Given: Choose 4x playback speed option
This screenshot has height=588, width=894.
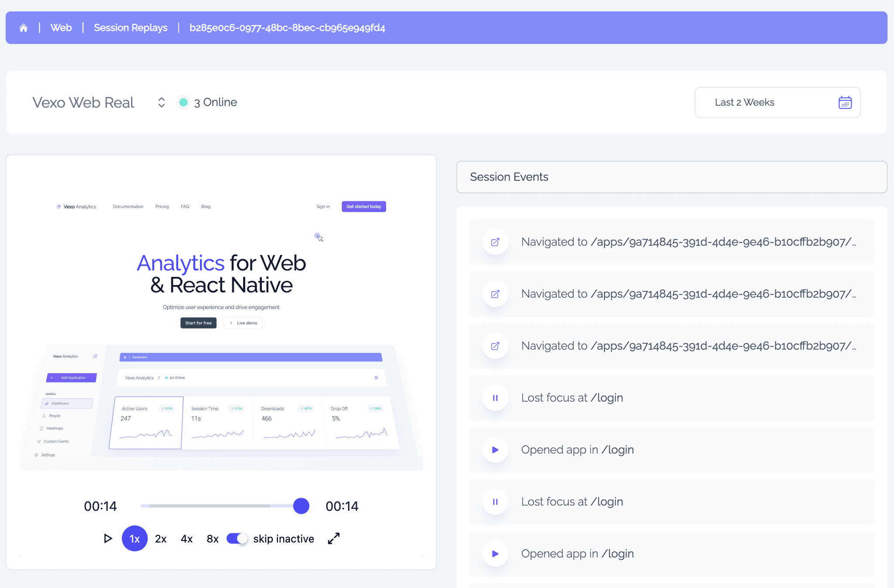Looking at the screenshot, I should coord(186,539).
